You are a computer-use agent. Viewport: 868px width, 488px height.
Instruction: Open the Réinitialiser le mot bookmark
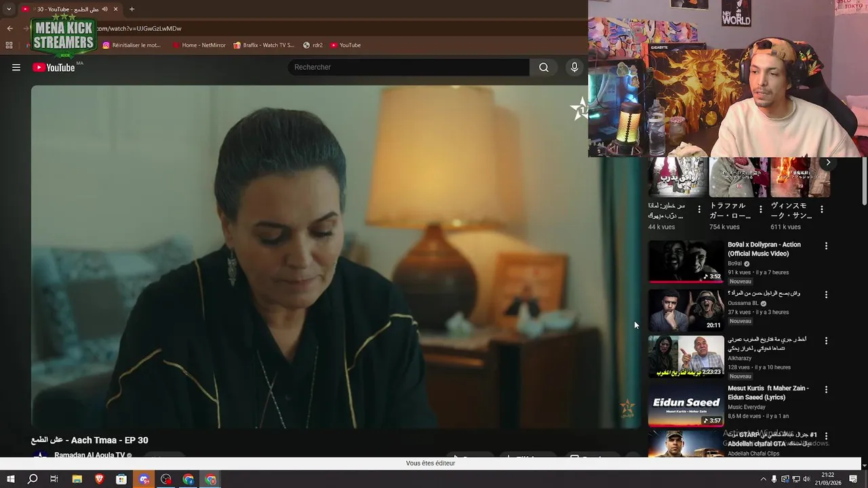(132, 45)
